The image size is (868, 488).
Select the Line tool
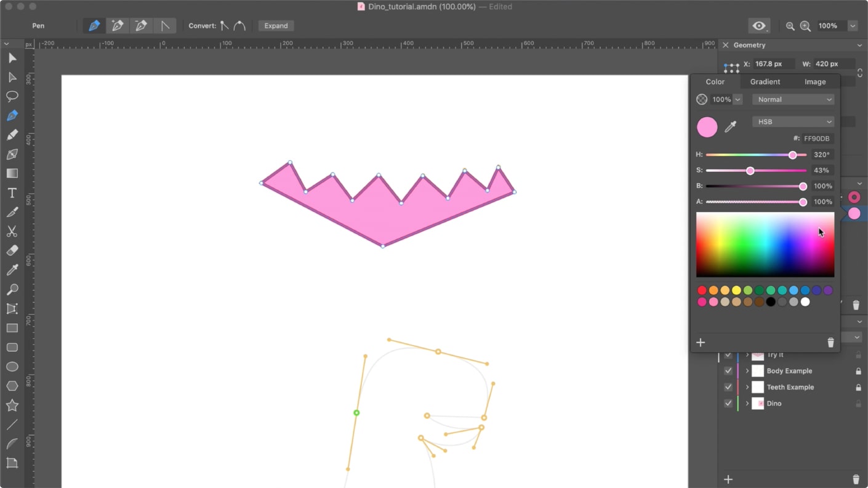pyautogui.click(x=12, y=425)
